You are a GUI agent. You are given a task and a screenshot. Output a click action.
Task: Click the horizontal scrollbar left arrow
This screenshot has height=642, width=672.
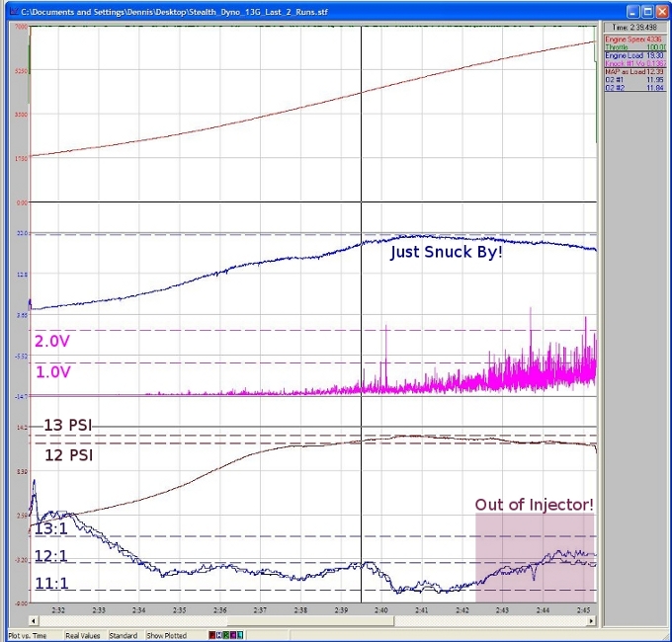click(x=34, y=620)
